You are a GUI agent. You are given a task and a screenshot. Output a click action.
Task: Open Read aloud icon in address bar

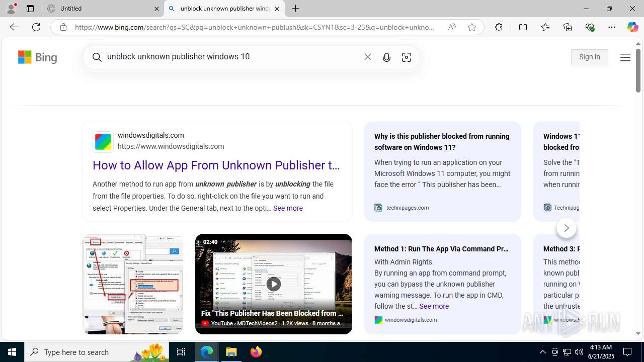point(452,27)
